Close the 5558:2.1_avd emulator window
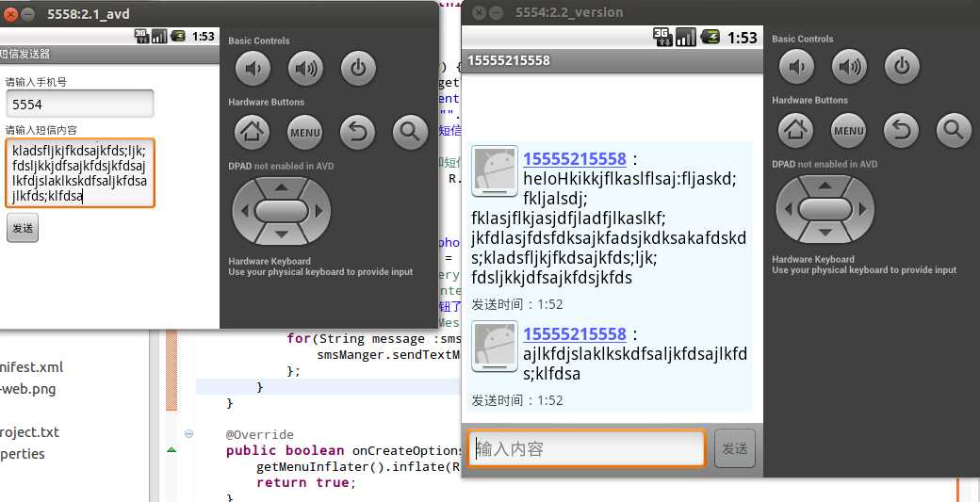This screenshot has height=502, width=980. coord(10,14)
